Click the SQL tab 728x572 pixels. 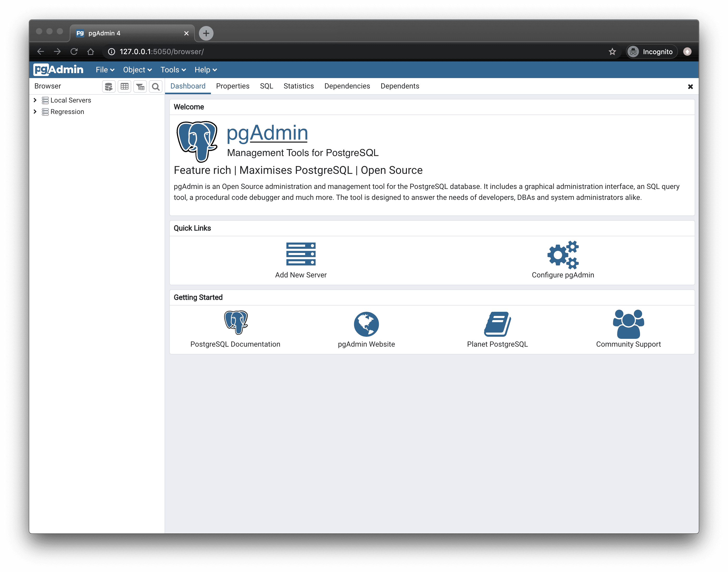267,86
